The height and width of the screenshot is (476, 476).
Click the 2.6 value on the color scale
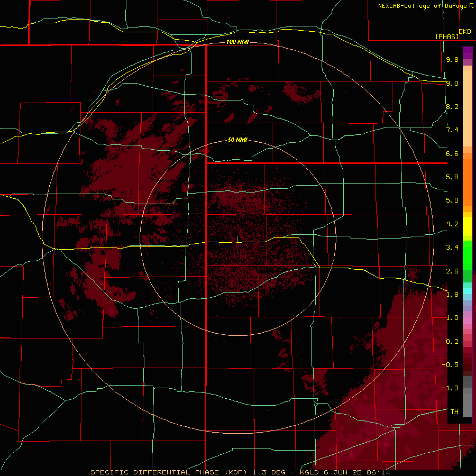click(x=452, y=271)
